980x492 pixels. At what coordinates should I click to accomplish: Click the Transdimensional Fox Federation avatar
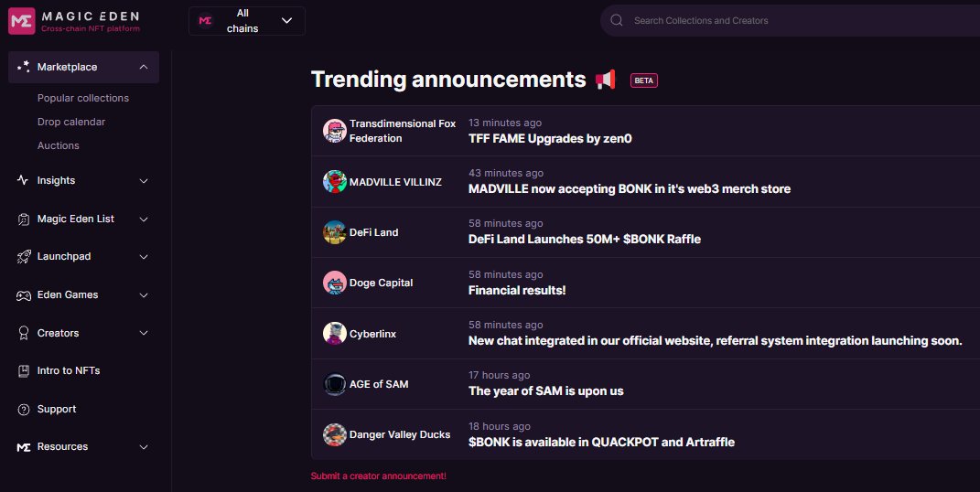point(334,131)
